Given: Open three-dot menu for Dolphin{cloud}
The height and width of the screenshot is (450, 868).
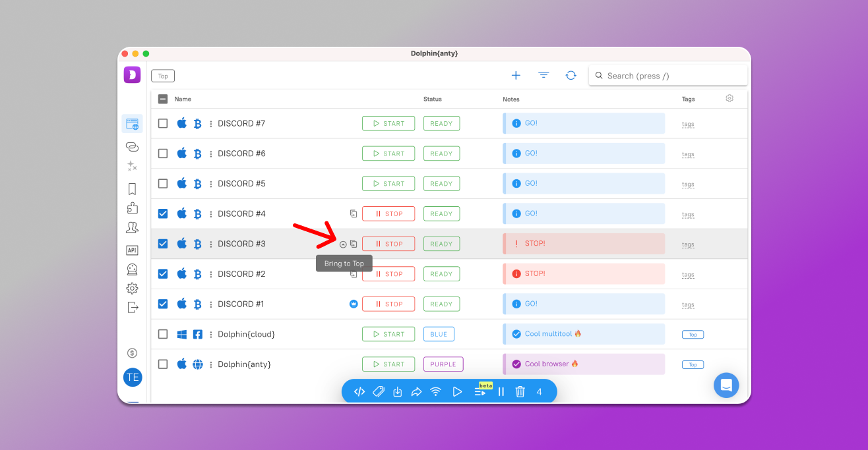Looking at the screenshot, I should coord(211,335).
